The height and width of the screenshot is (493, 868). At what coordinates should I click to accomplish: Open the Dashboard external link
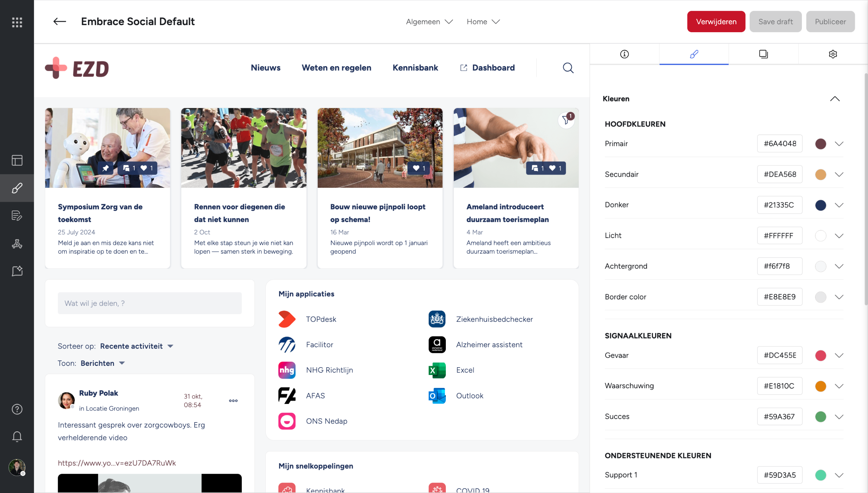(x=487, y=68)
